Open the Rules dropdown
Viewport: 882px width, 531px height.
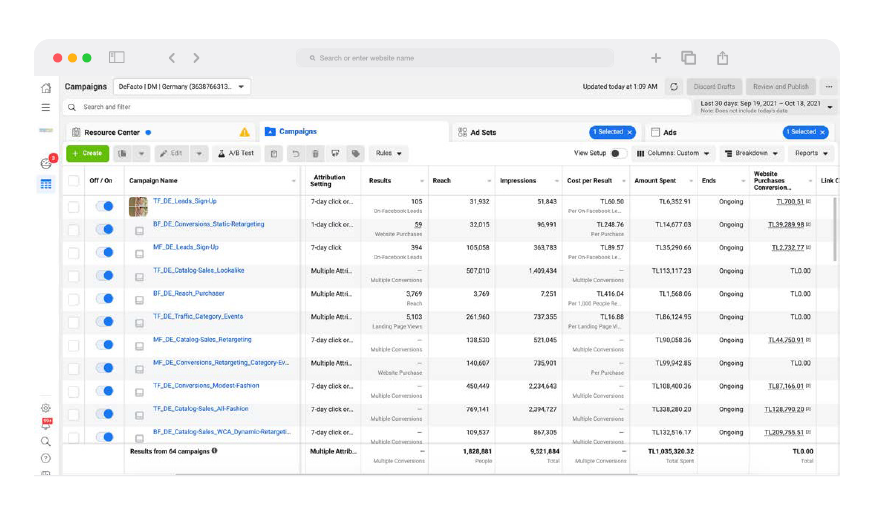[x=389, y=153]
